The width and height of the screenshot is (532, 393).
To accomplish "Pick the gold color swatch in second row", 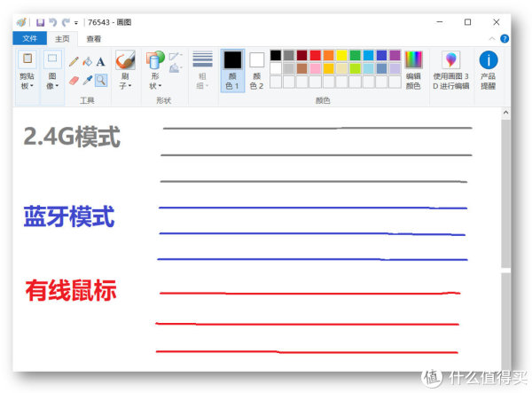I will click(x=328, y=68).
